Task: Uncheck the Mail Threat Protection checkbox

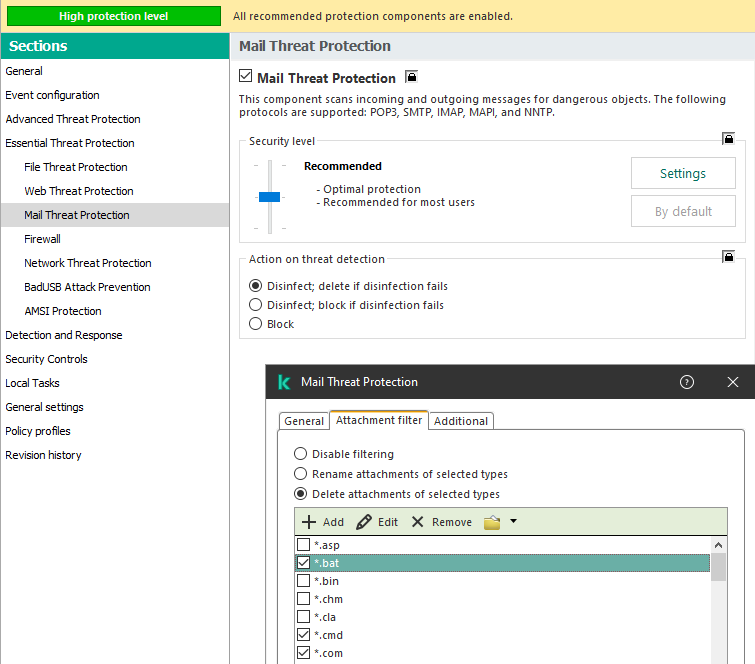Action: [246, 77]
